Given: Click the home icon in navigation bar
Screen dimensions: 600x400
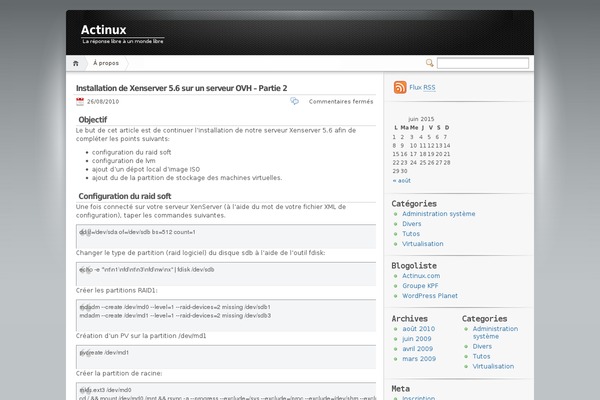Looking at the screenshot, I should (76, 63).
